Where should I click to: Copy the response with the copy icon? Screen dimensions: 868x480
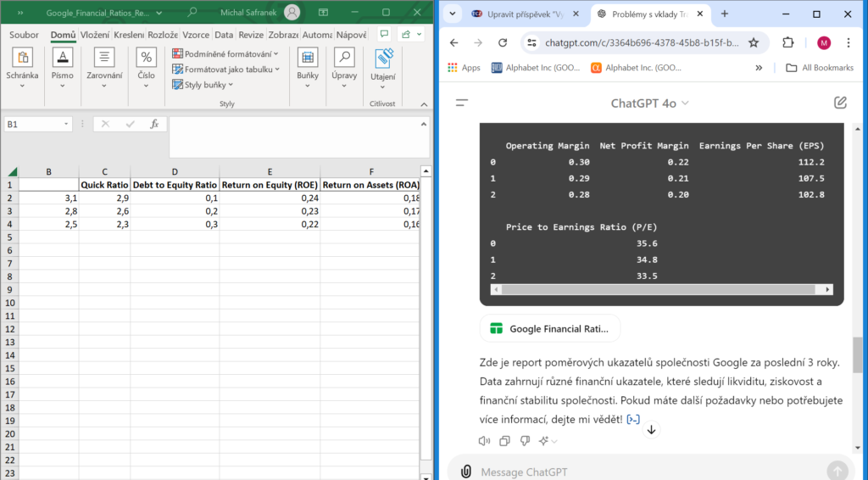coord(504,441)
